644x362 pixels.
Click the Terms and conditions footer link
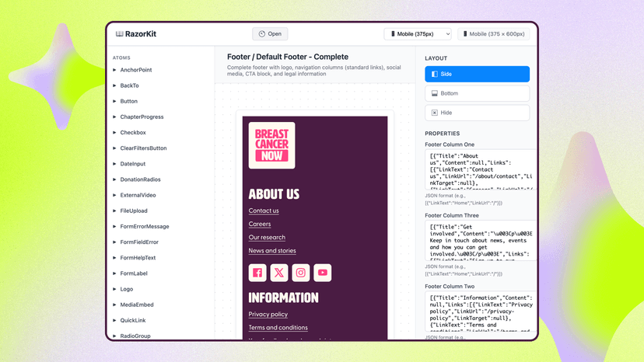278,328
